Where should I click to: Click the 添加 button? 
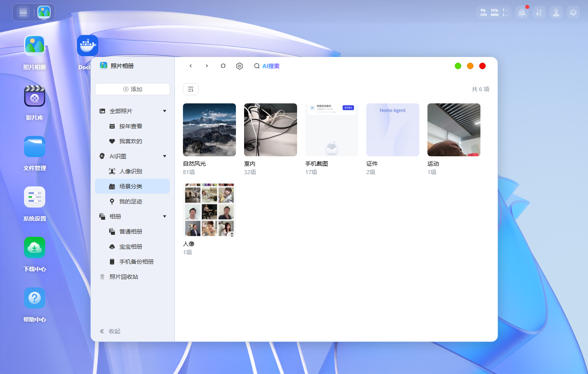click(132, 89)
